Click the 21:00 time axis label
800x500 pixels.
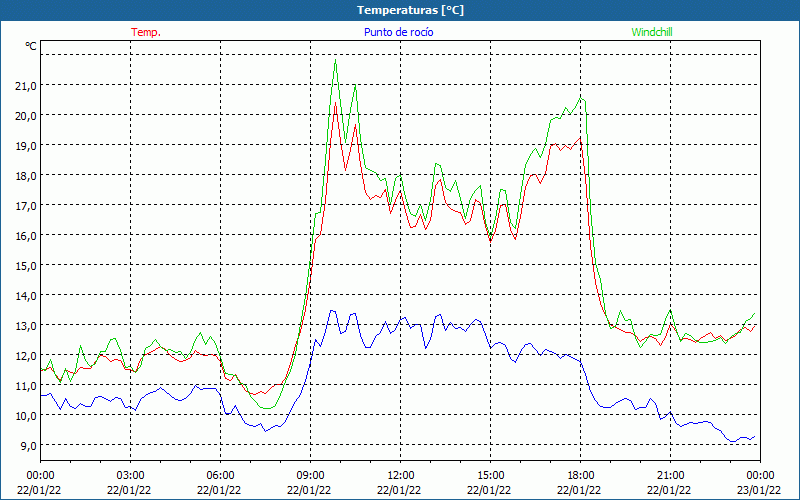670,475
